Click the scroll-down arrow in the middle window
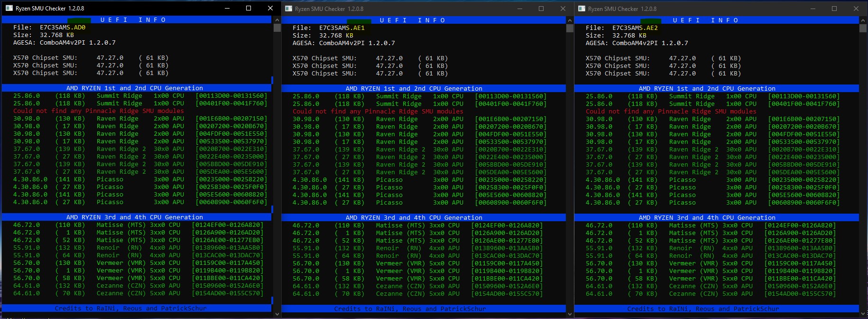The height and width of the screenshot is (319, 868). (570, 314)
